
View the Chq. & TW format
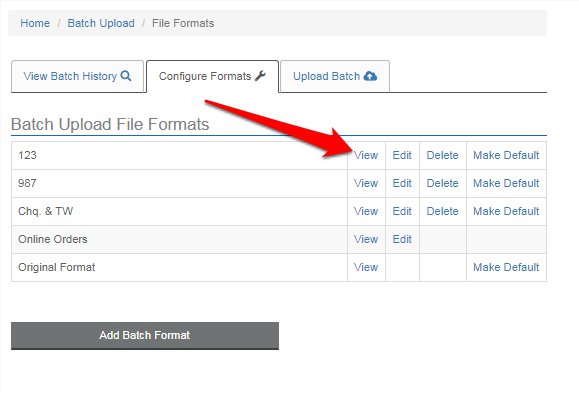366,212
